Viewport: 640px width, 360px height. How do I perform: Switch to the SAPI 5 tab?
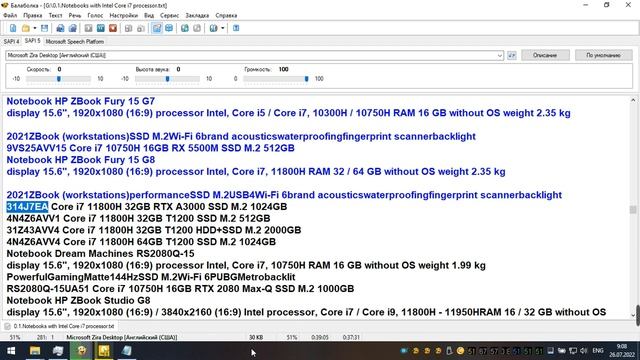tap(32, 41)
